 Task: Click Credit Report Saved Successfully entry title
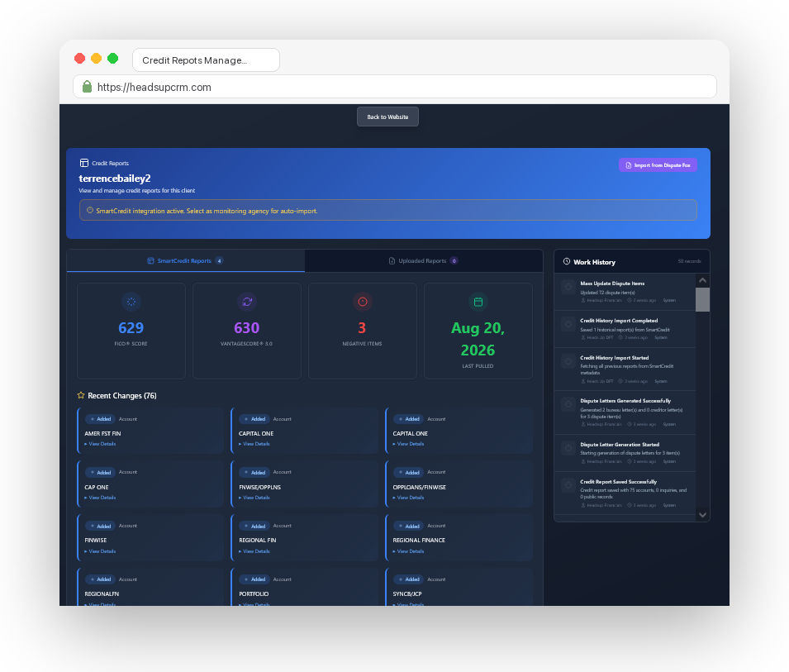tap(618, 482)
